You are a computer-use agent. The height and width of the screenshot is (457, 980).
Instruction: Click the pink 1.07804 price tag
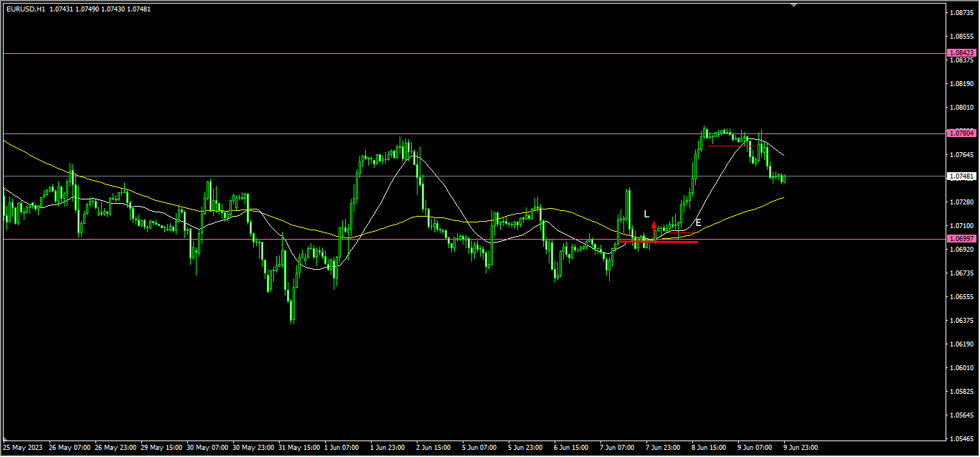[961, 133]
